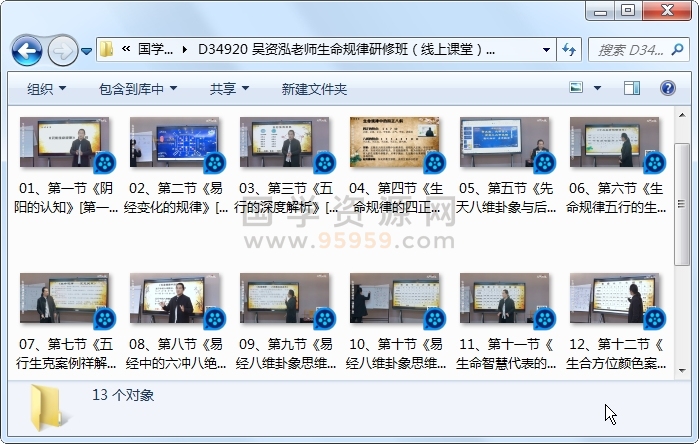Select the 国学... breadcrumb in address bar
The image size is (699, 444).
pos(155,49)
